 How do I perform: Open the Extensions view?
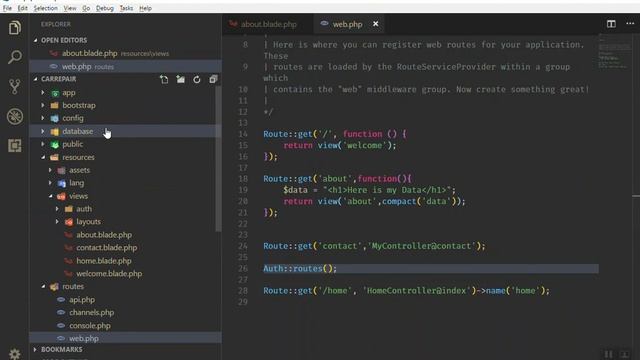pos(15,145)
